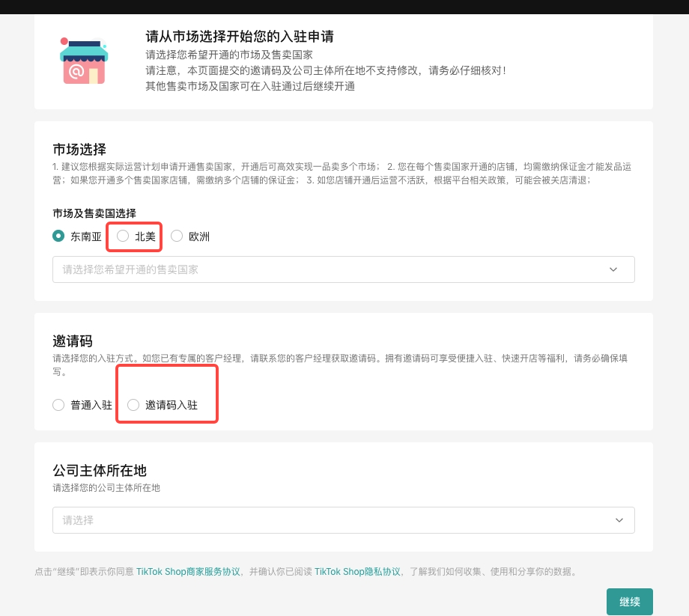689x616 pixels.
Task: Click the 公司主体所在地 section heading
Action: pyautogui.click(x=100, y=471)
